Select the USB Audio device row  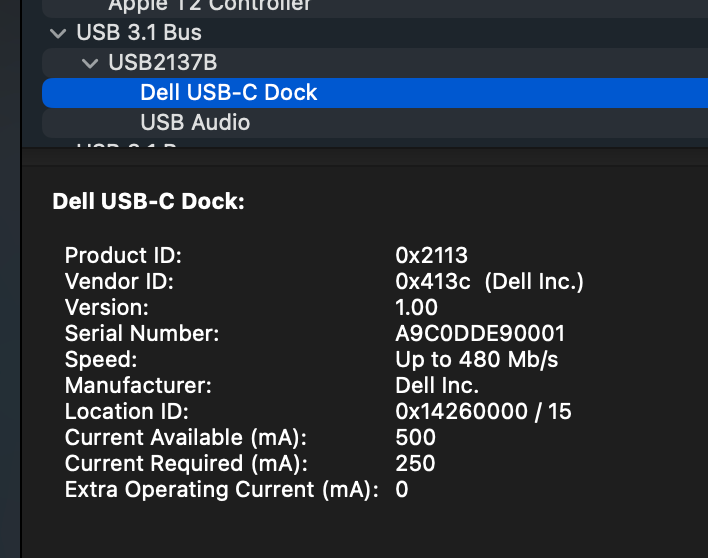tap(195, 123)
